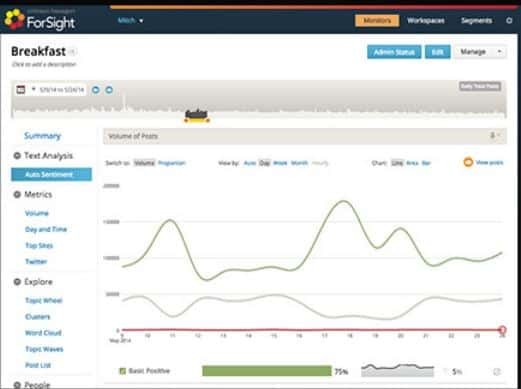Go to next date range arrow
Screen dimensions: 521x389
(x=109, y=90)
